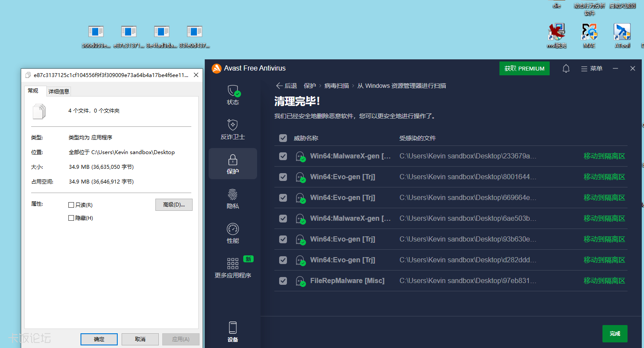This screenshot has width=644, height=348.
Task: Uncheck the Win64:Evo-gen threat for file 669664e
Action: click(x=283, y=198)
